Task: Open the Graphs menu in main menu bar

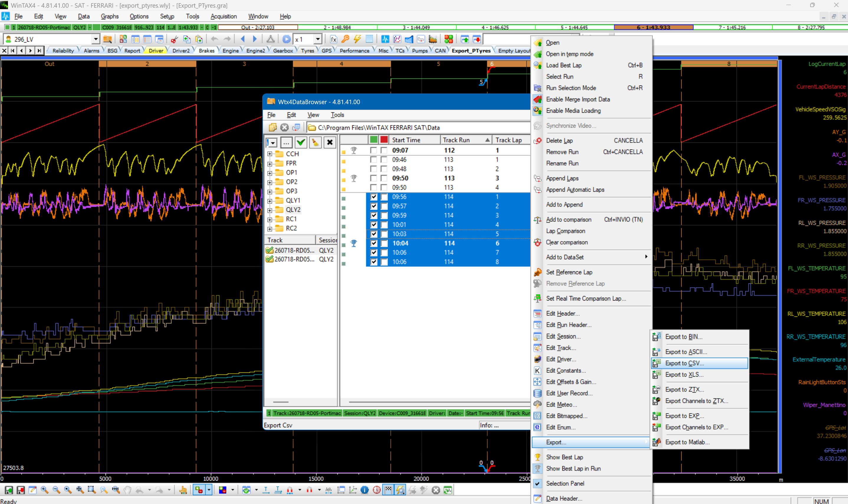Action: pyautogui.click(x=109, y=16)
